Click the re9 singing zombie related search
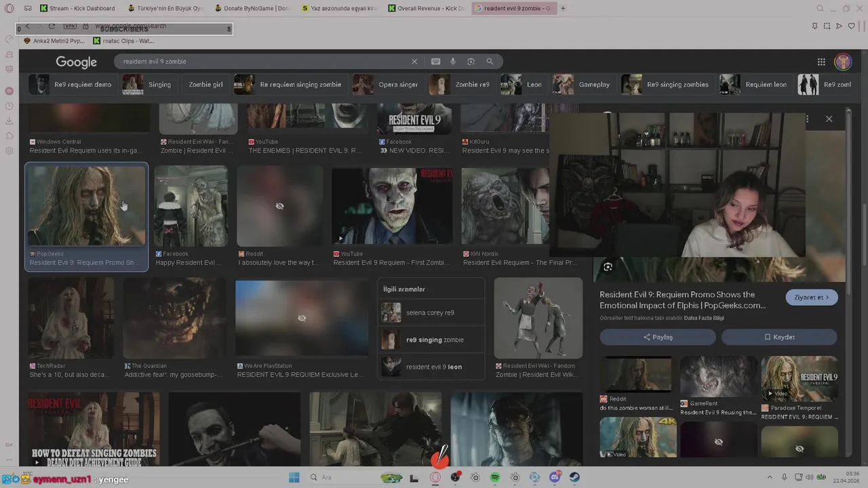The image size is (868, 488). pyautogui.click(x=431, y=340)
